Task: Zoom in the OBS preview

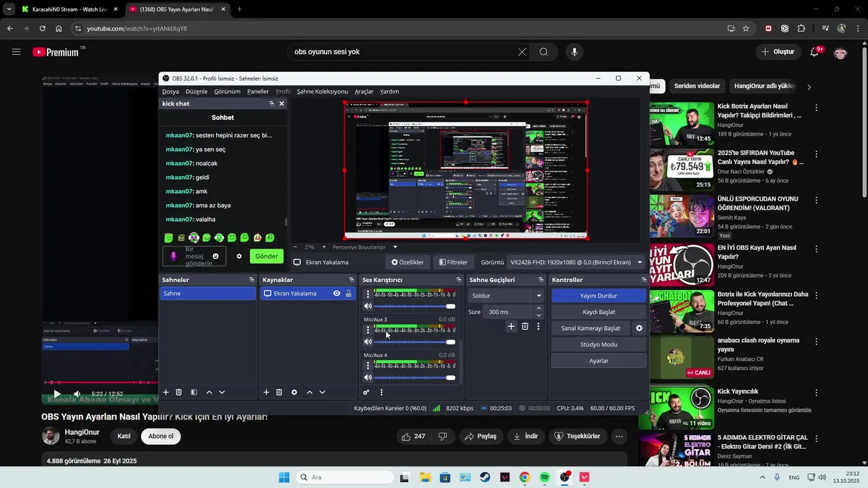Action: [x=324, y=247]
